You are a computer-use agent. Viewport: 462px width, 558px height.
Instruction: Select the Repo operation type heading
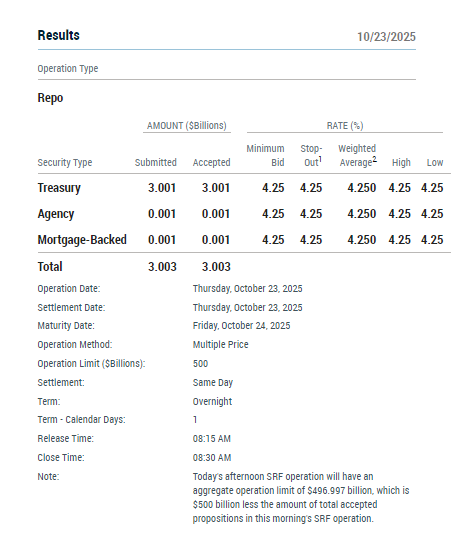(50, 98)
